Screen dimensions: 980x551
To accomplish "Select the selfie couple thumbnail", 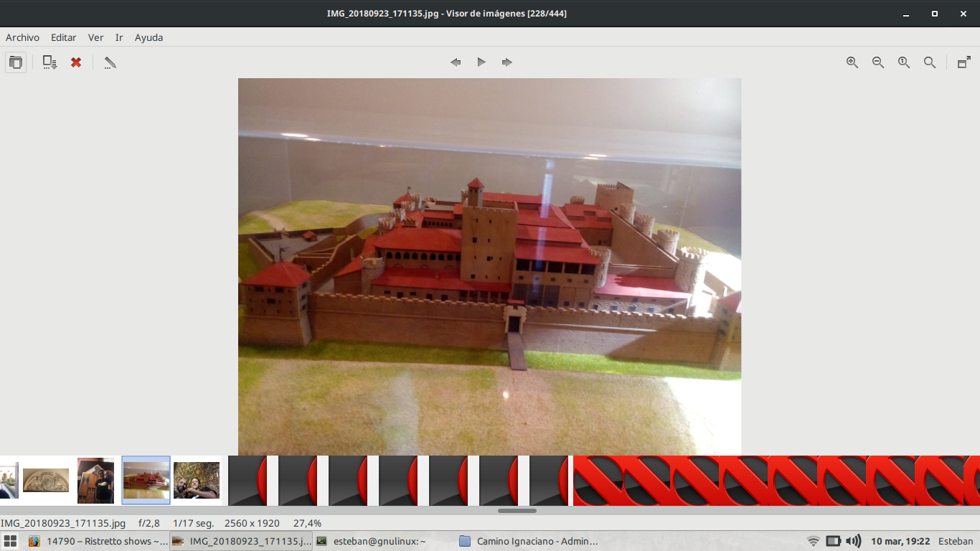I will tap(197, 480).
